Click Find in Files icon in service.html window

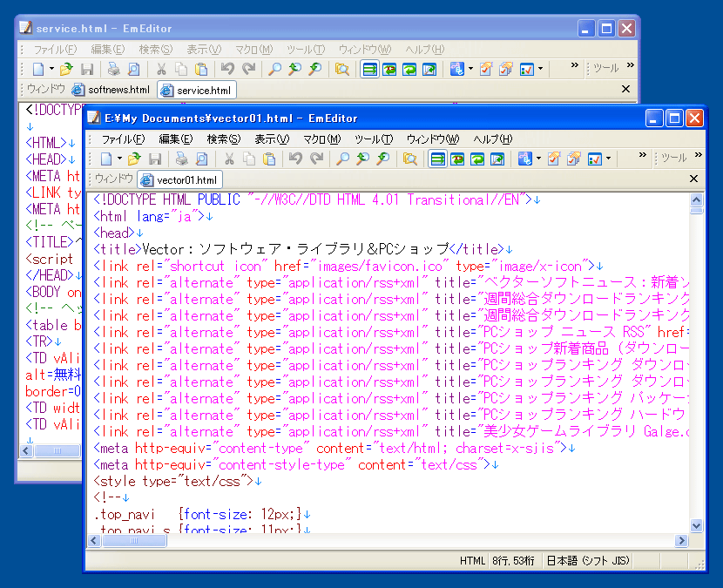click(x=342, y=69)
